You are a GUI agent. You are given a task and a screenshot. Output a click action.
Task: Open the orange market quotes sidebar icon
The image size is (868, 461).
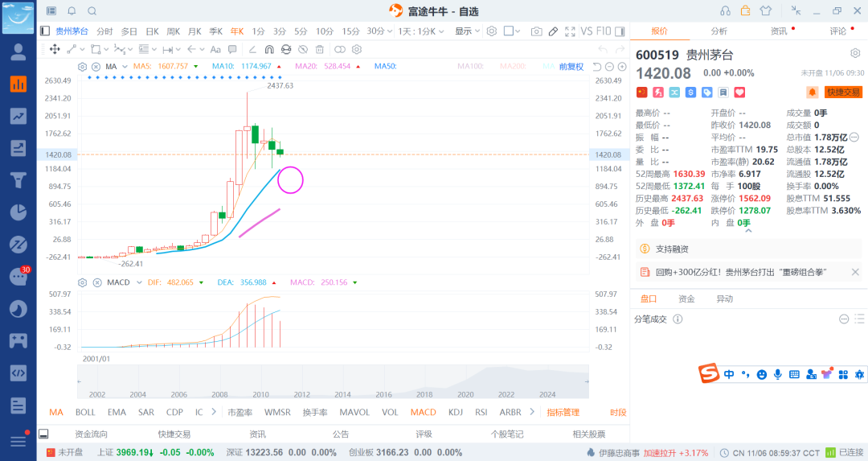coord(18,84)
